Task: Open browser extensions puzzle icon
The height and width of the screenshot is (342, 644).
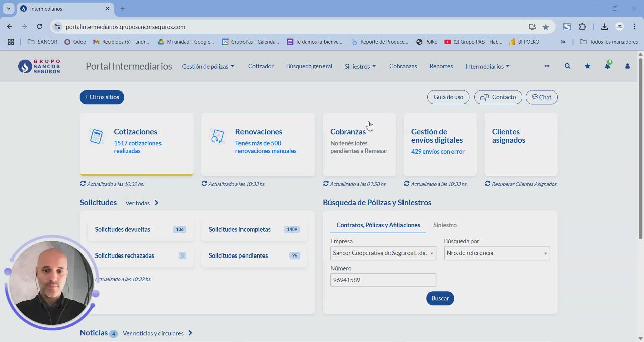Action: (x=582, y=27)
